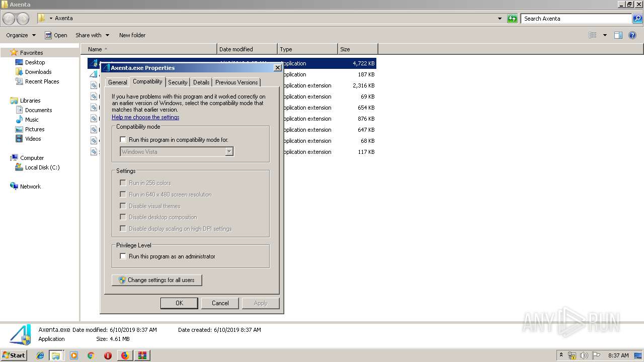Click Run in 640 x 480 resolution checkbox
The image size is (644, 362).
(123, 195)
